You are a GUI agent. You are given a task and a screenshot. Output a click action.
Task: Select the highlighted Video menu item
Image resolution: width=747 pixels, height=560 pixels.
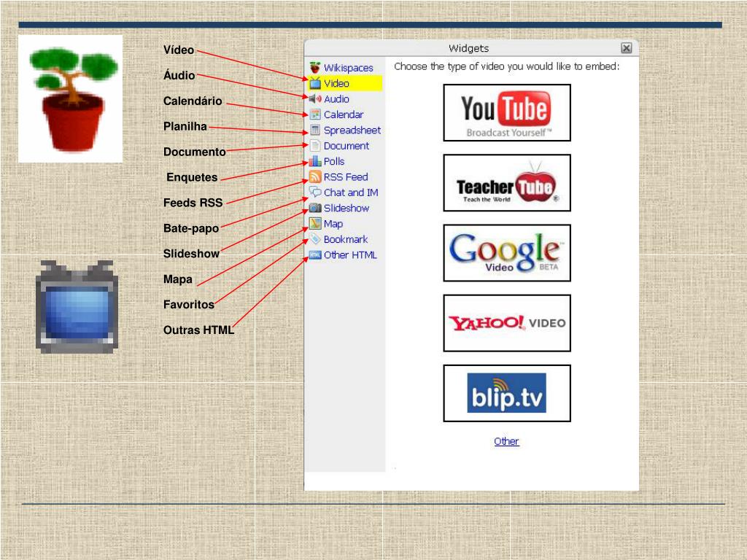[x=345, y=83]
